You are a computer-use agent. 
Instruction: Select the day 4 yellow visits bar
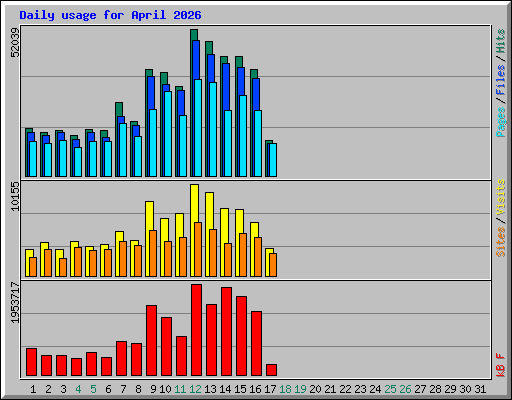tap(75, 244)
